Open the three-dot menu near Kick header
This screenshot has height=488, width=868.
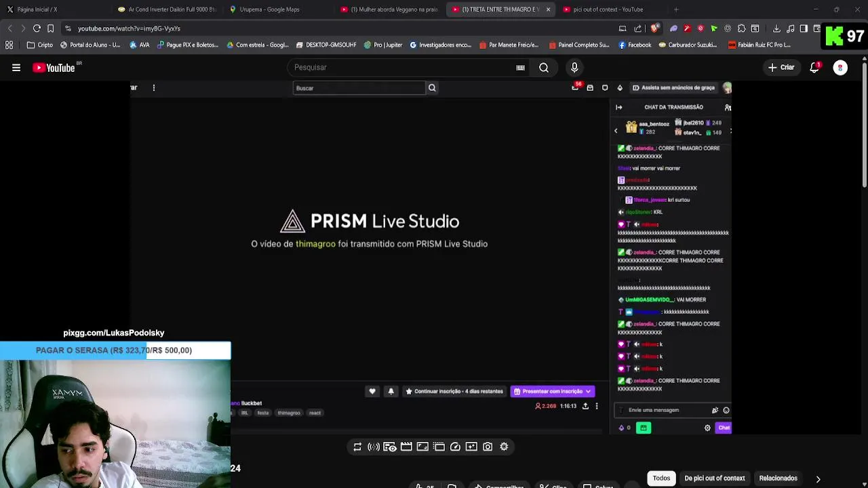click(154, 87)
